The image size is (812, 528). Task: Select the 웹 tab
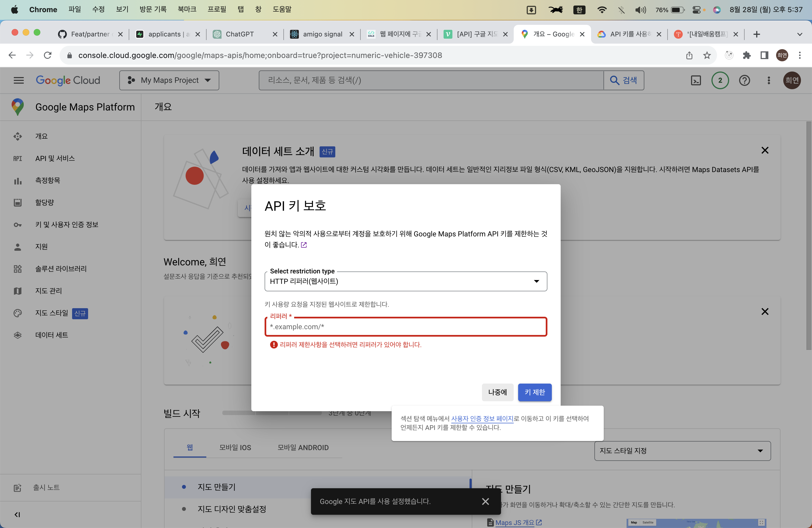pos(190,447)
